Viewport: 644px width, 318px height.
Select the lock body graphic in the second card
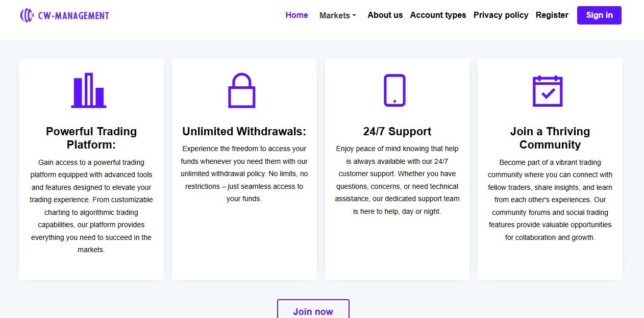click(242, 96)
